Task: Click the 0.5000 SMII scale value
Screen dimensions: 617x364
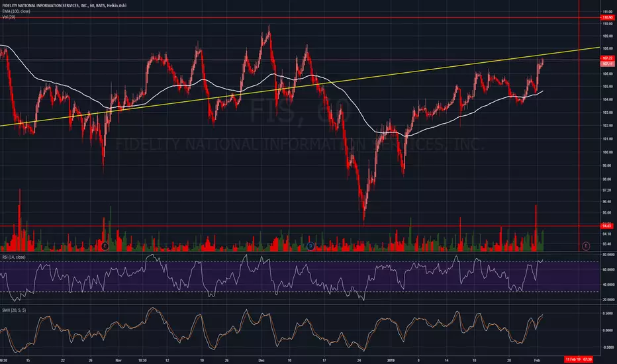Action: coord(608,314)
